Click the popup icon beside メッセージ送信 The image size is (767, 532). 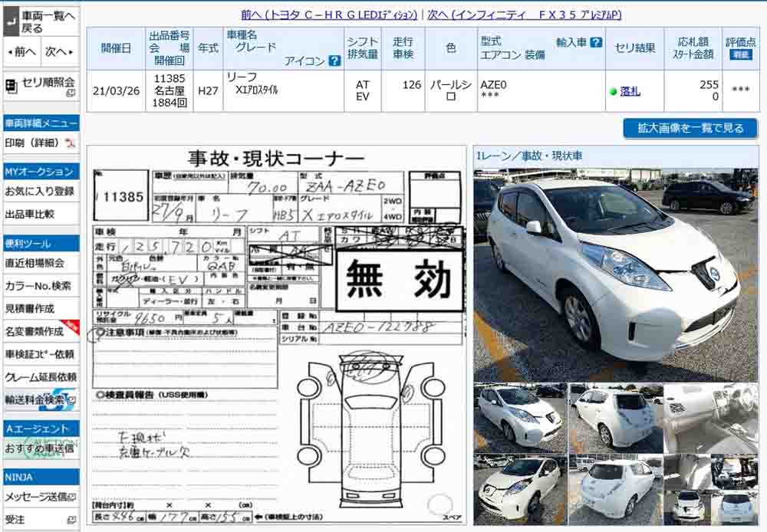coord(73,497)
